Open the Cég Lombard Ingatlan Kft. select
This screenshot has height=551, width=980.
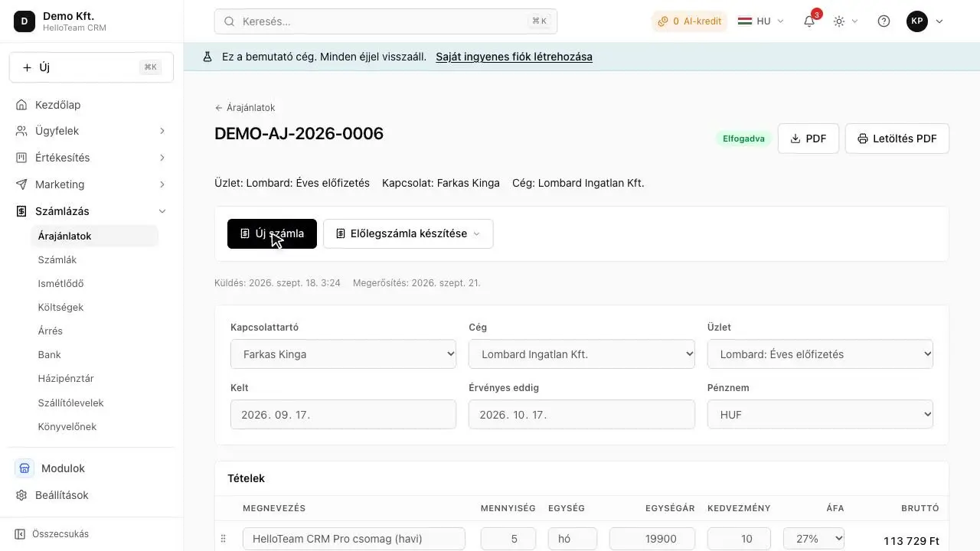[x=582, y=354]
